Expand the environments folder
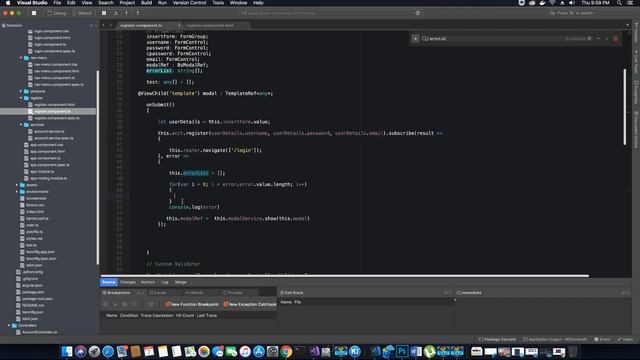Viewport: 640px width, 360px height. (17, 192)
